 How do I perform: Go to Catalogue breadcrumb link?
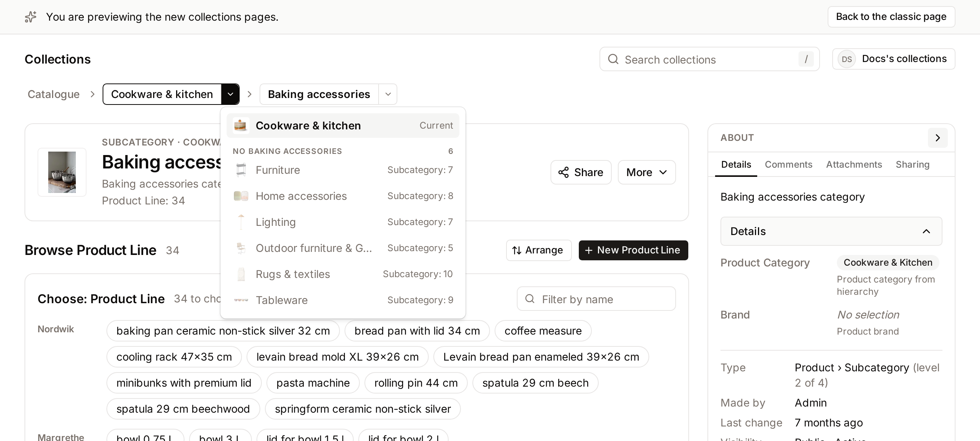coord(54,94)
